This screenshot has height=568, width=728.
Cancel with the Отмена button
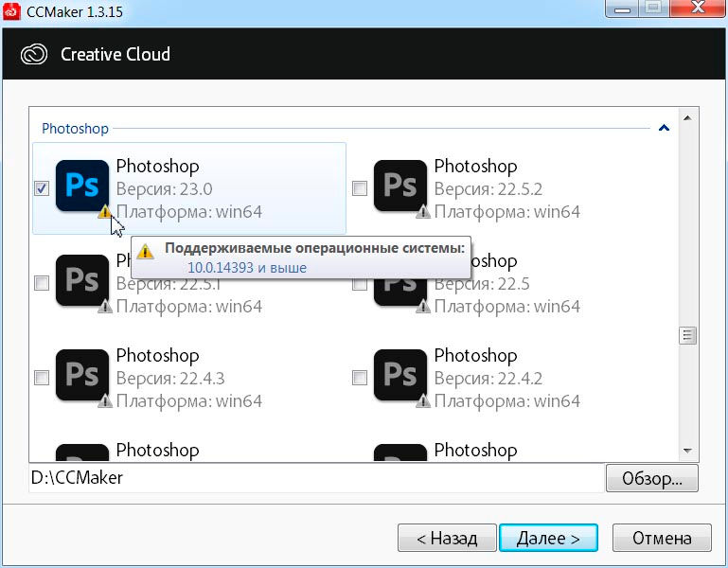point(662,538)
